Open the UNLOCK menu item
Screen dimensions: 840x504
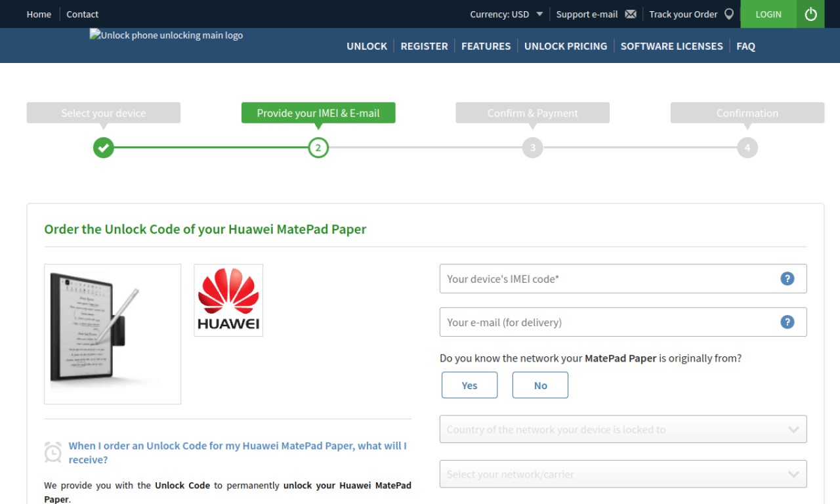(367, 46)
